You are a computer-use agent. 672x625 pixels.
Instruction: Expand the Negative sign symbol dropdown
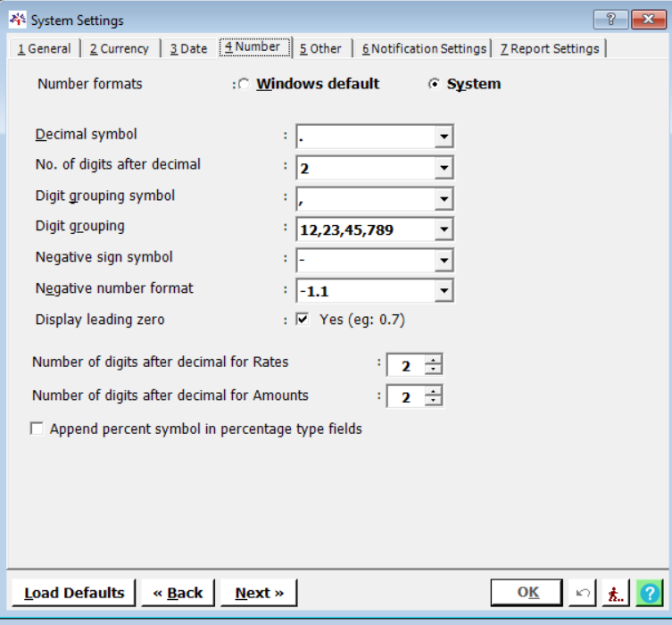tap(444, 261)
